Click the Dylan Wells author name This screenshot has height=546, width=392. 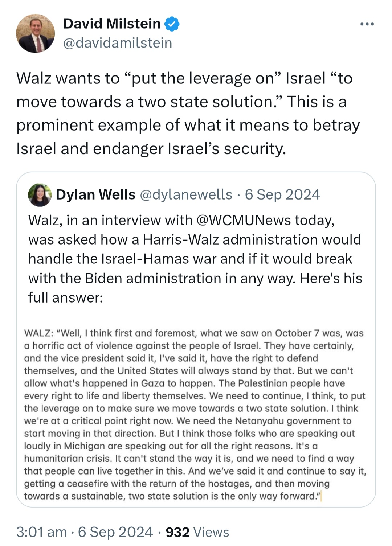pos(95,195)
